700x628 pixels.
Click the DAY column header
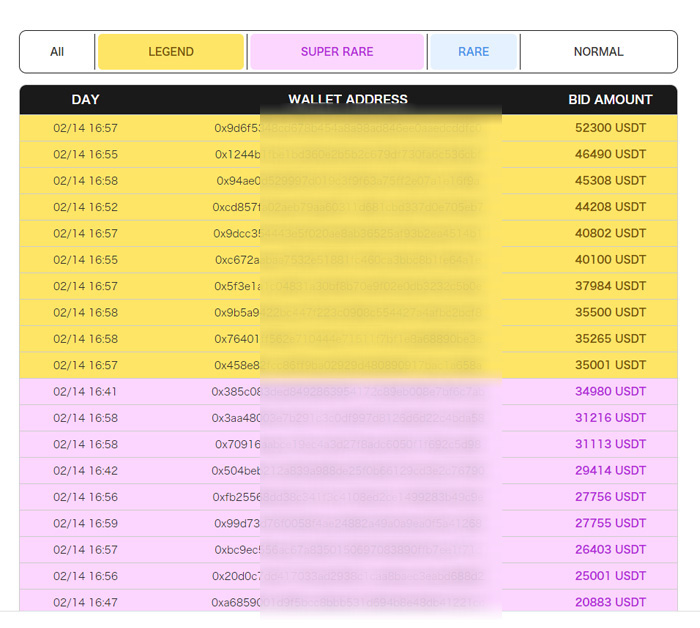[86, 100]
